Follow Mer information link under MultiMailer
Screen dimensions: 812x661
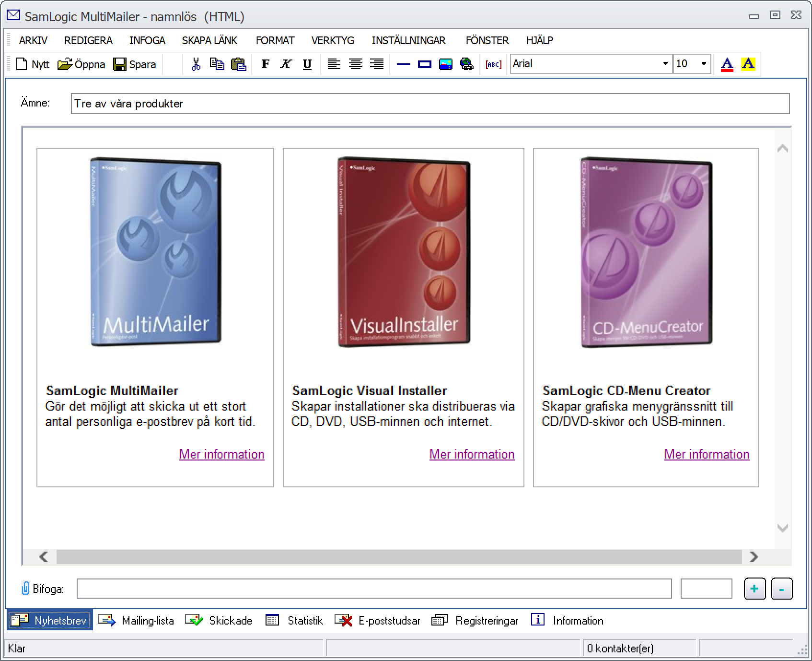221,454
